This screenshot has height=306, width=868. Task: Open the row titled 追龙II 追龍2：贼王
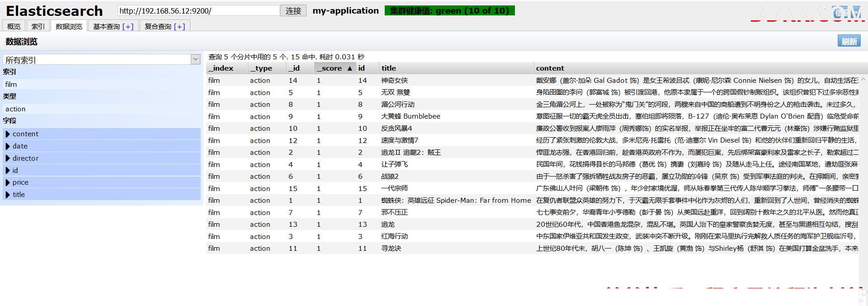pyautogui.click(x=533, y=153)
